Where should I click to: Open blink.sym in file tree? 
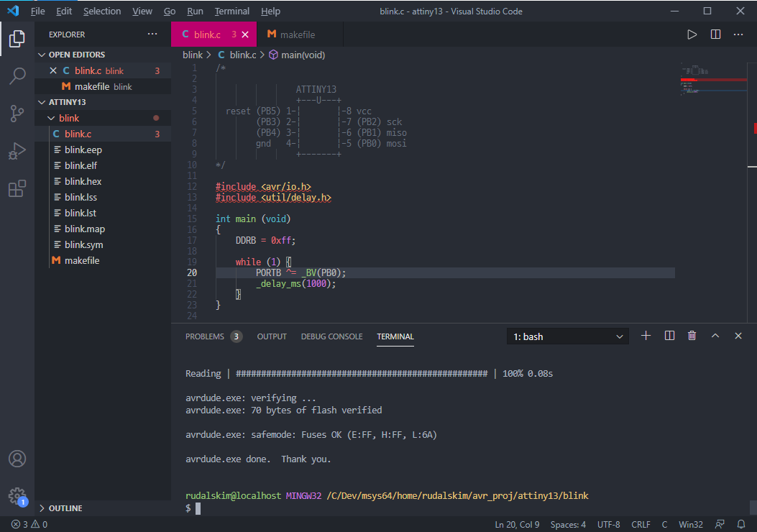tap(103, 244)
